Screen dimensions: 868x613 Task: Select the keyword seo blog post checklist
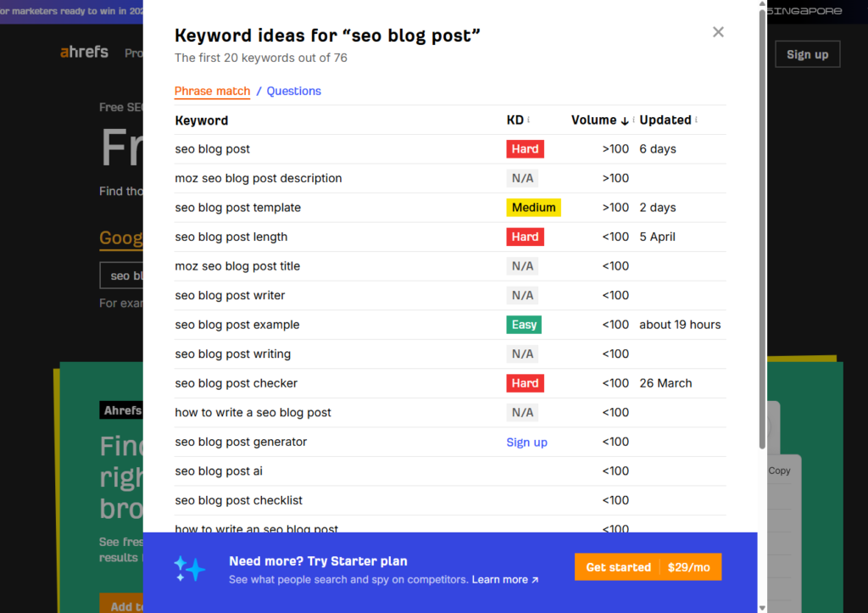[237, 500]
